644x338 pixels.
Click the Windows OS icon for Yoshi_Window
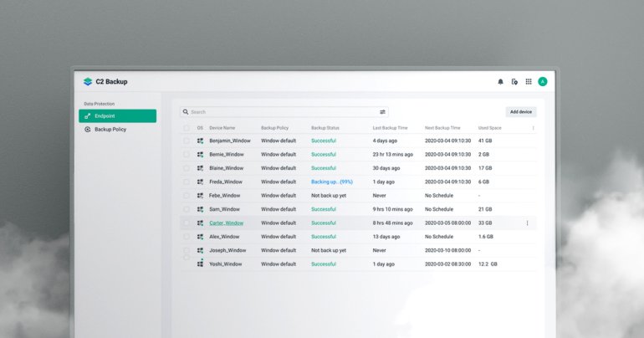pos(200,264)
